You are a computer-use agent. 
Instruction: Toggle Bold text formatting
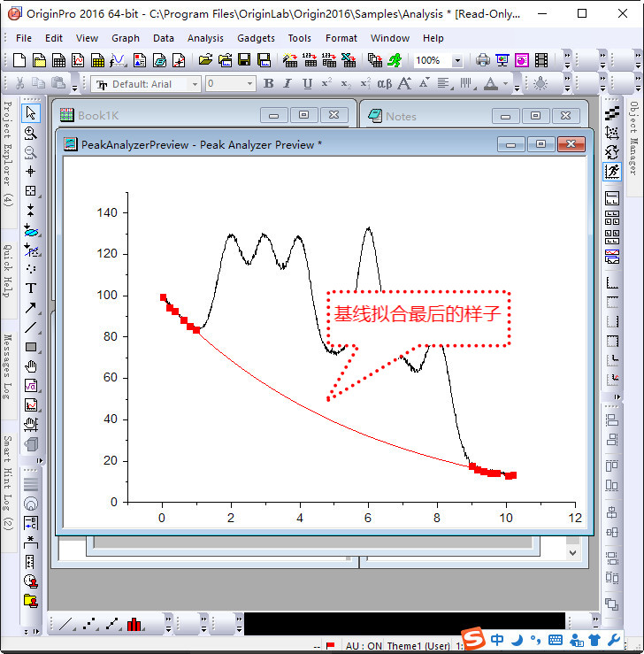pos(269,84)
